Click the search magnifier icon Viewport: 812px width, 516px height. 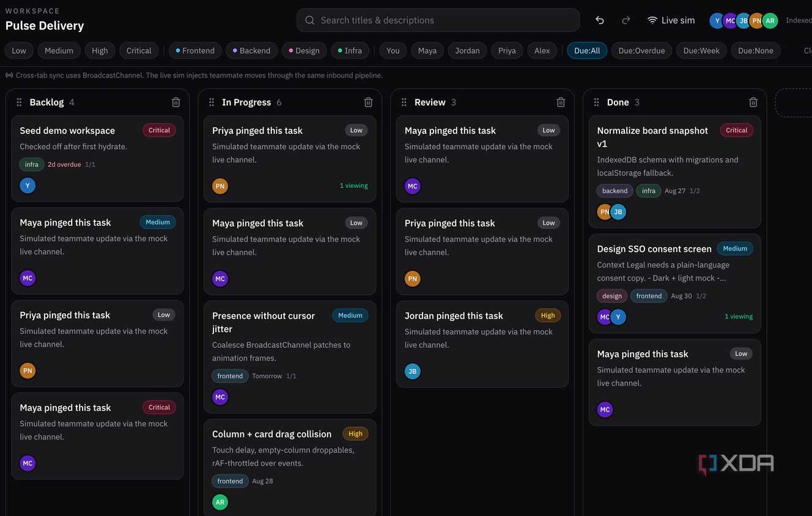(x=310, y=20)
